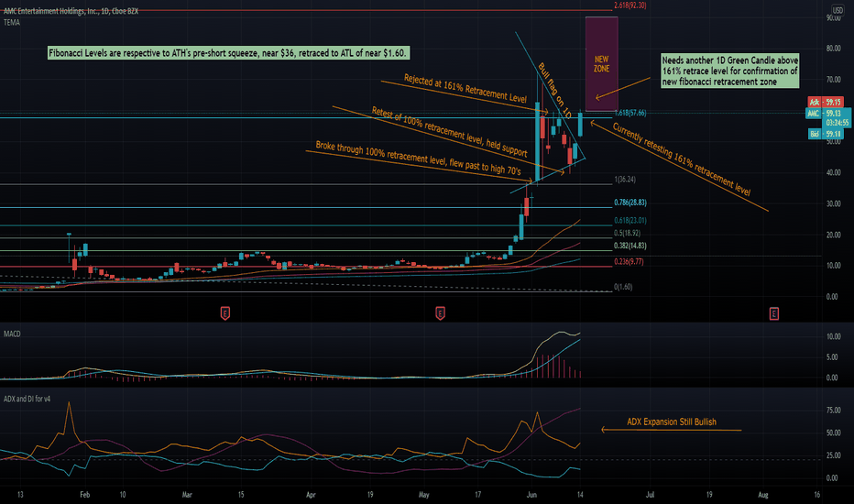Viewport: 854px width, 504px height.
Task: Click the earnings E marker before March
Action: tap(224, 313)
